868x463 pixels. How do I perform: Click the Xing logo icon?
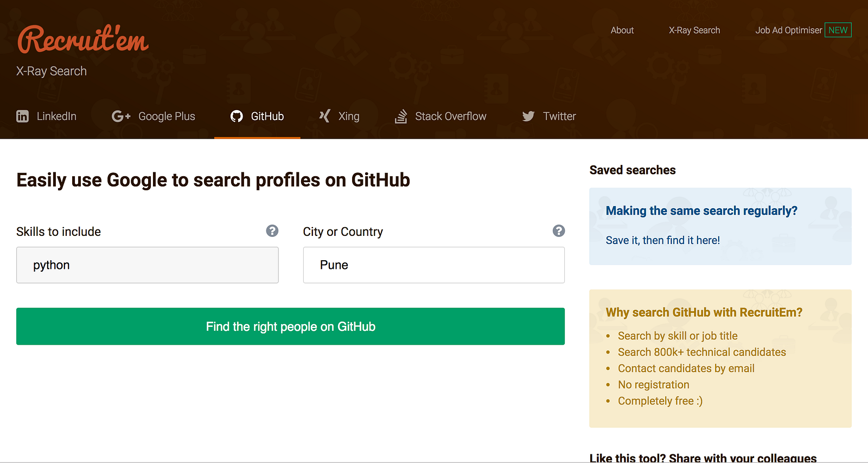pos(324,116)
